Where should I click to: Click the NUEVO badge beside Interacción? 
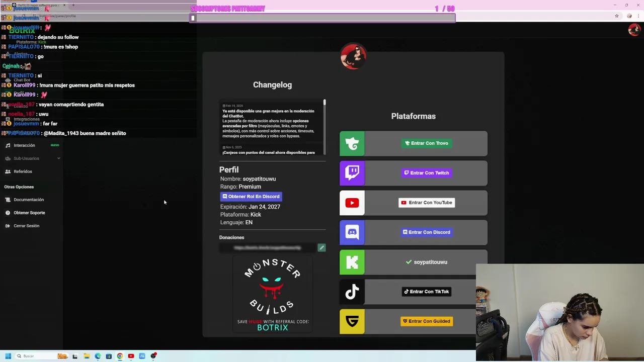point(55,145)
